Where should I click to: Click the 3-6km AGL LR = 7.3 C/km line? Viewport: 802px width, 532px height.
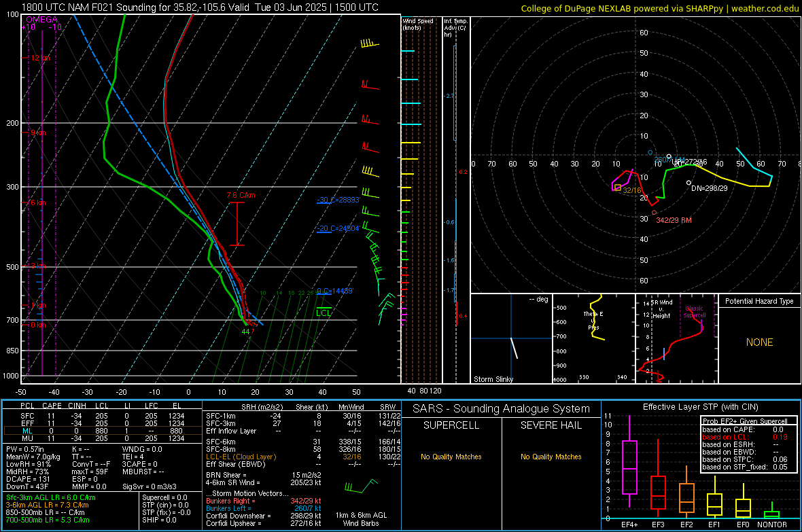click(x=48, y=505)
